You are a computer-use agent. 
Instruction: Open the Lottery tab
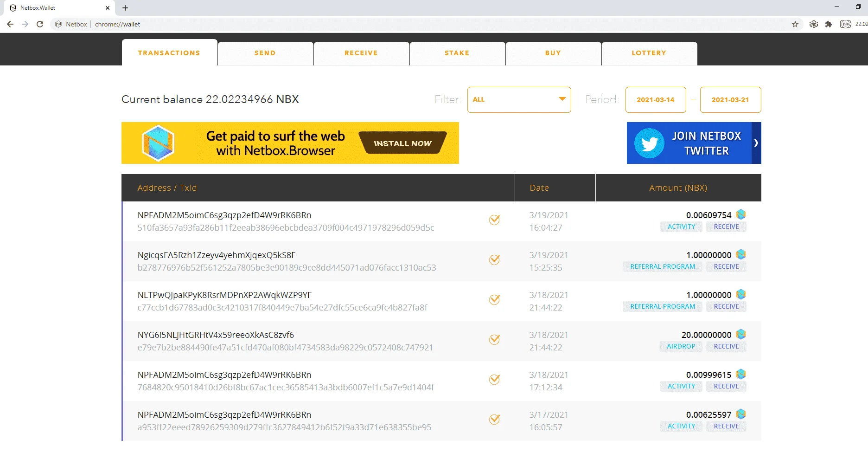click(649, 53)
